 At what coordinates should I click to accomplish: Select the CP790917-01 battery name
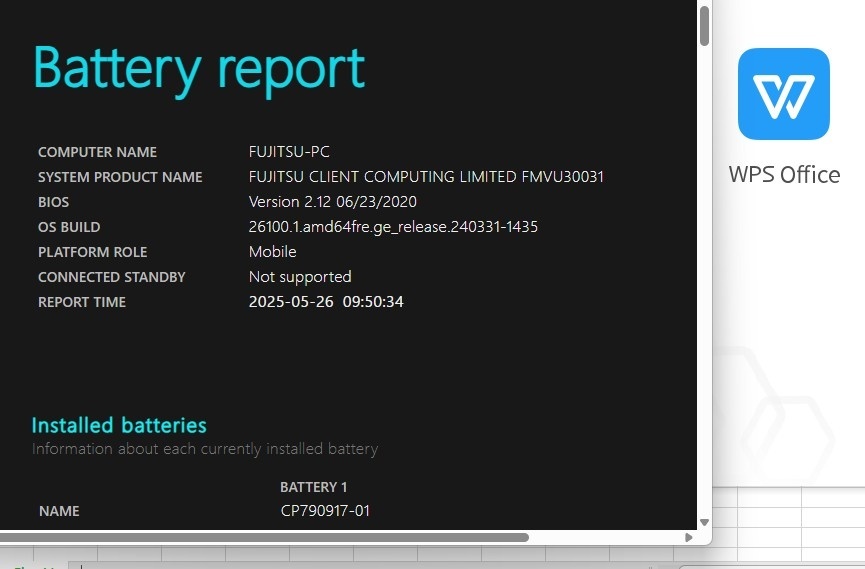[x=325, y=510]
